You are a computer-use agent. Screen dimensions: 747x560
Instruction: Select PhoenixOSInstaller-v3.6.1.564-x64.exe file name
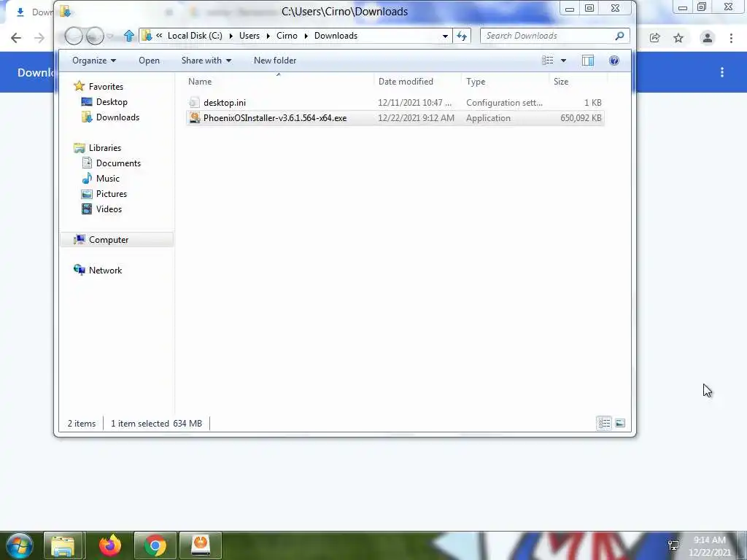(x=275, y=117)
